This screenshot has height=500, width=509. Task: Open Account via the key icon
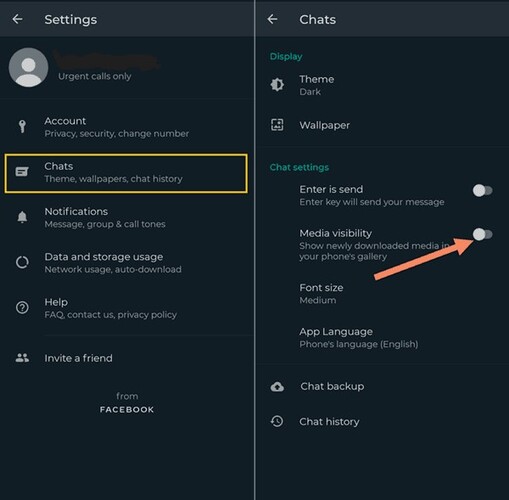(22, 127)
